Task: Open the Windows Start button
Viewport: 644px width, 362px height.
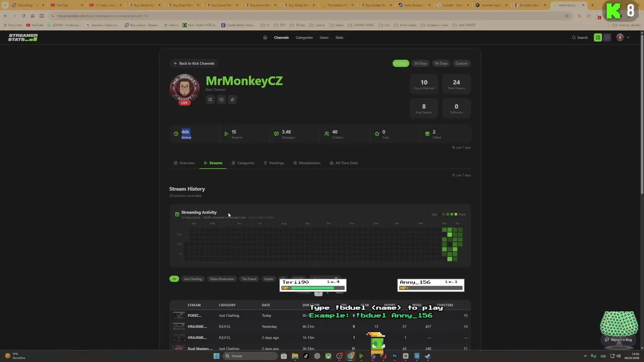Action: (216, 356)
